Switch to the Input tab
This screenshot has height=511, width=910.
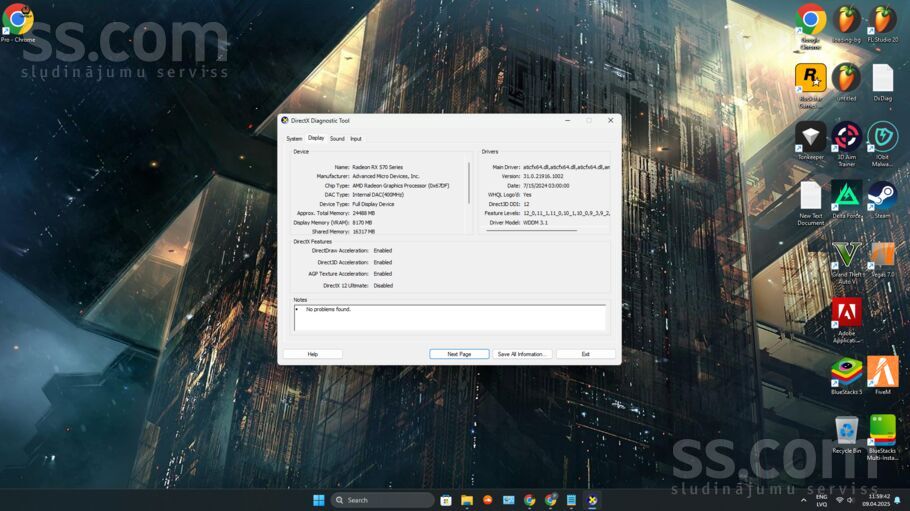click(356, 139)
